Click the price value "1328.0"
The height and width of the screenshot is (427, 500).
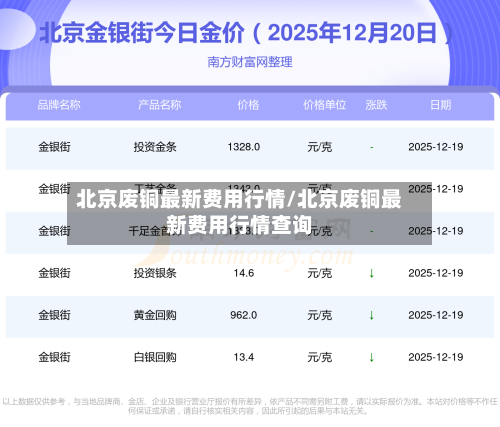tap(244, 147)
